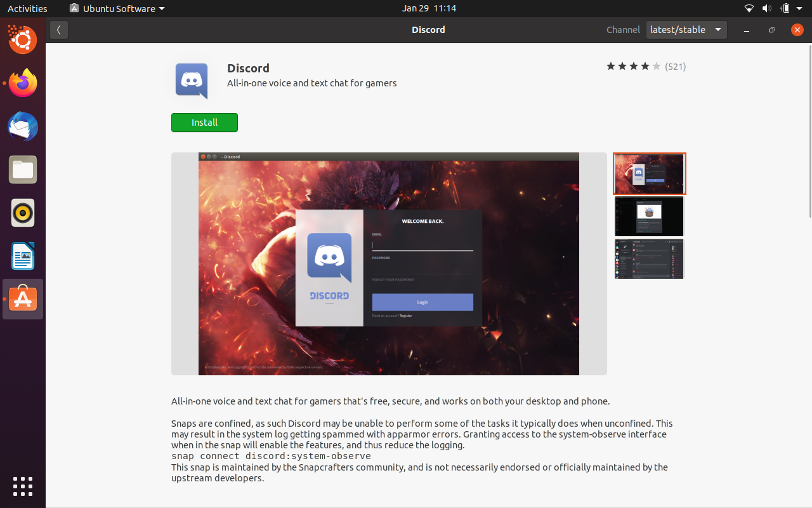This screenshot has width=812, height=508.
Task: Click the Ubuntu Software dock icon
Action: coord(22,298)
